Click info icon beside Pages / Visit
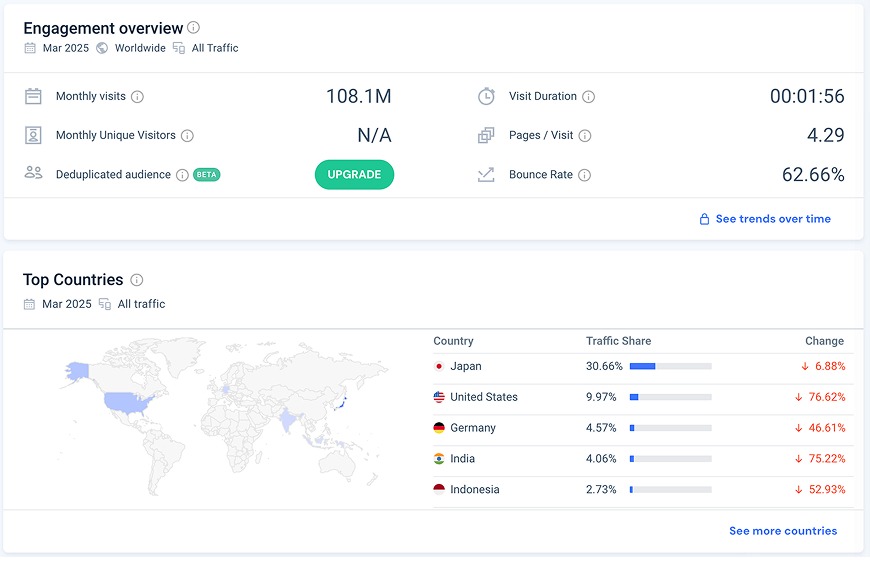The width and height of the screenshot is (870, 561). 585,136
